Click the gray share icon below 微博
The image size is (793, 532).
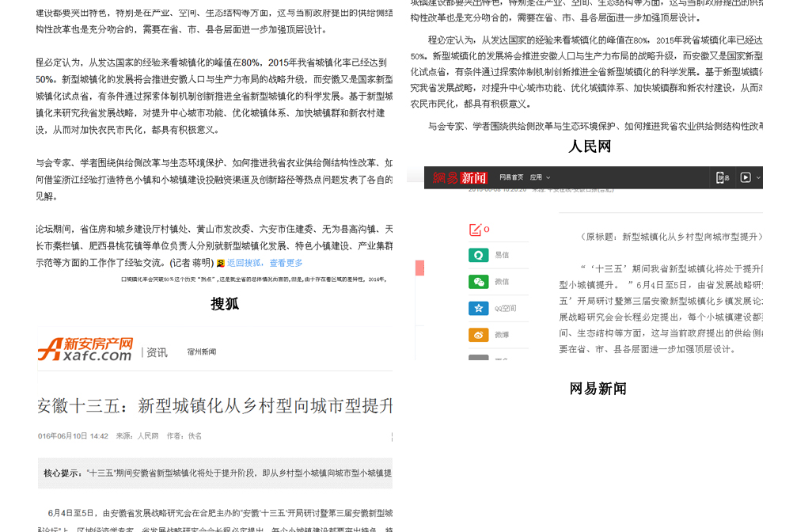click(x=478, y=359)
